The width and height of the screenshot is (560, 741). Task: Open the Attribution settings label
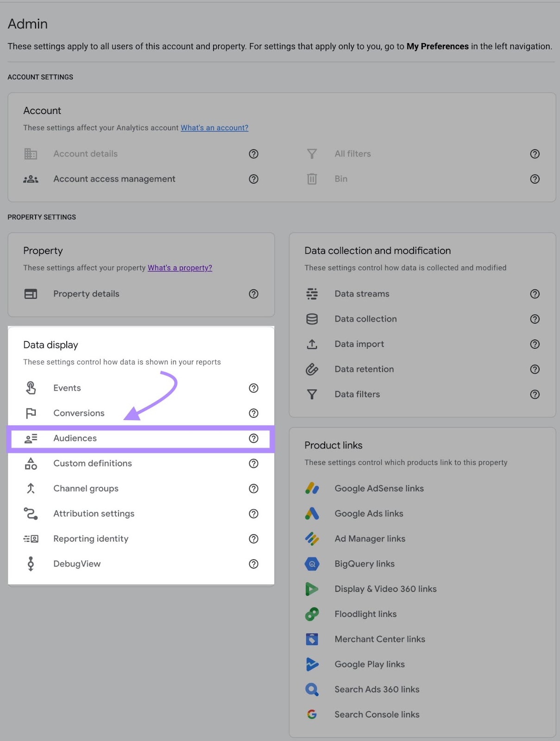(x=94, y=514)
